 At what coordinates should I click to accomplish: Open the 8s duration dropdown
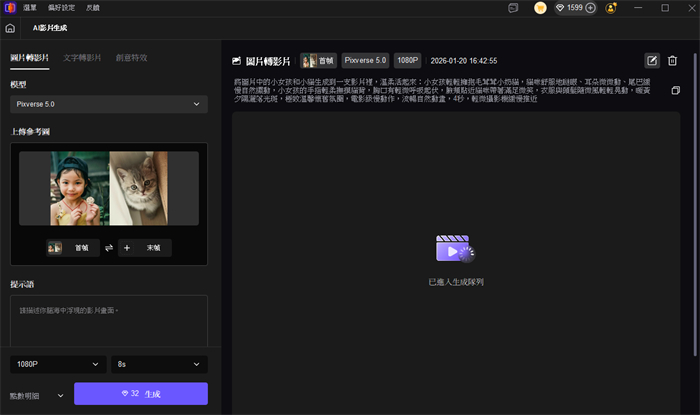point(159,364)
